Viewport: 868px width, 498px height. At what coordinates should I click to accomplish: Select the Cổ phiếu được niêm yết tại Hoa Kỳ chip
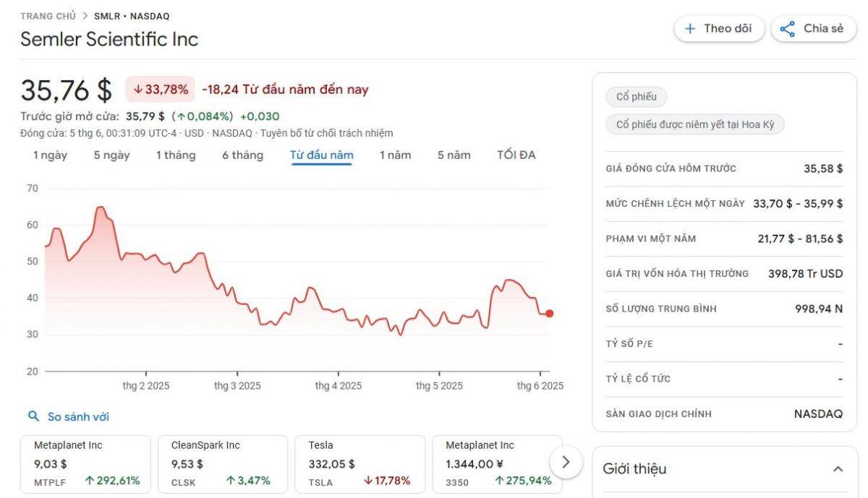pos(696,124)
